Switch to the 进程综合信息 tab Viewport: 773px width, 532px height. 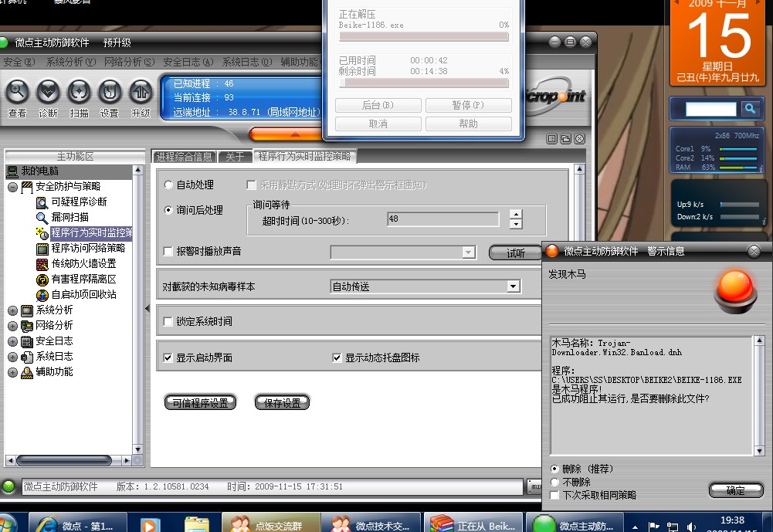184,157
